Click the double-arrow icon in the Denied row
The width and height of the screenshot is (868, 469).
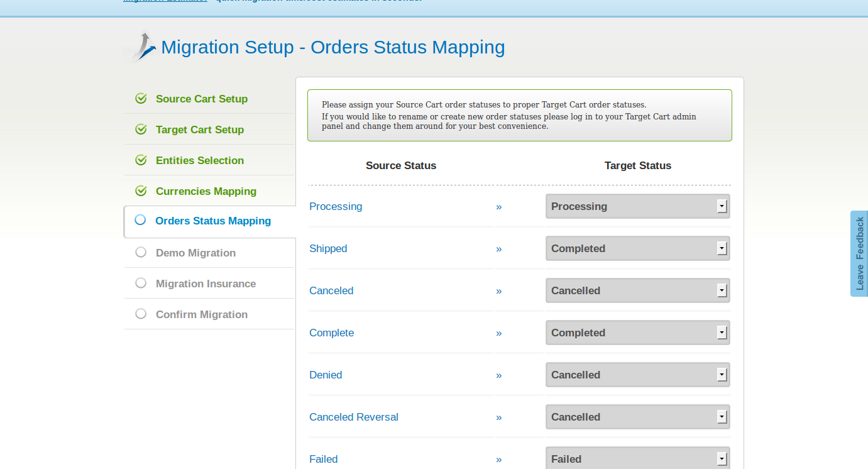pos(499,375)
